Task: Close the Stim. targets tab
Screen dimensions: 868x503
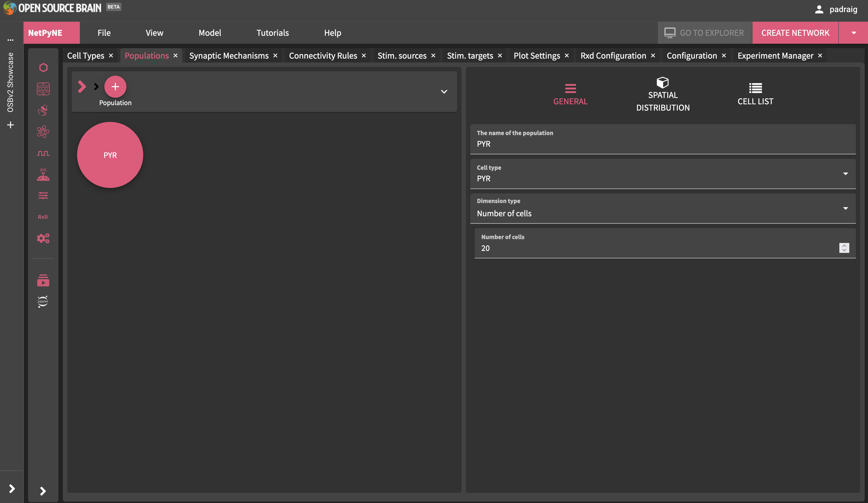Action: [x=500, y=55]
